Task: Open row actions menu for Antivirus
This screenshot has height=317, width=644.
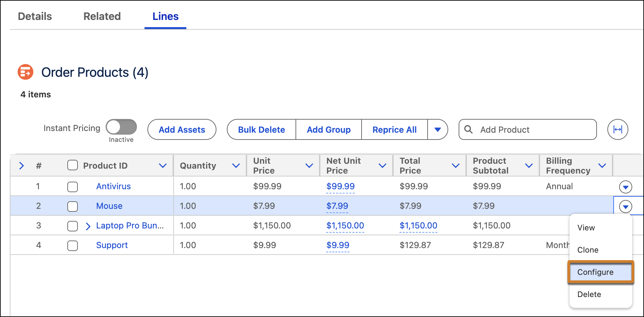Action: pyautogui.click(x=625, y=187)
